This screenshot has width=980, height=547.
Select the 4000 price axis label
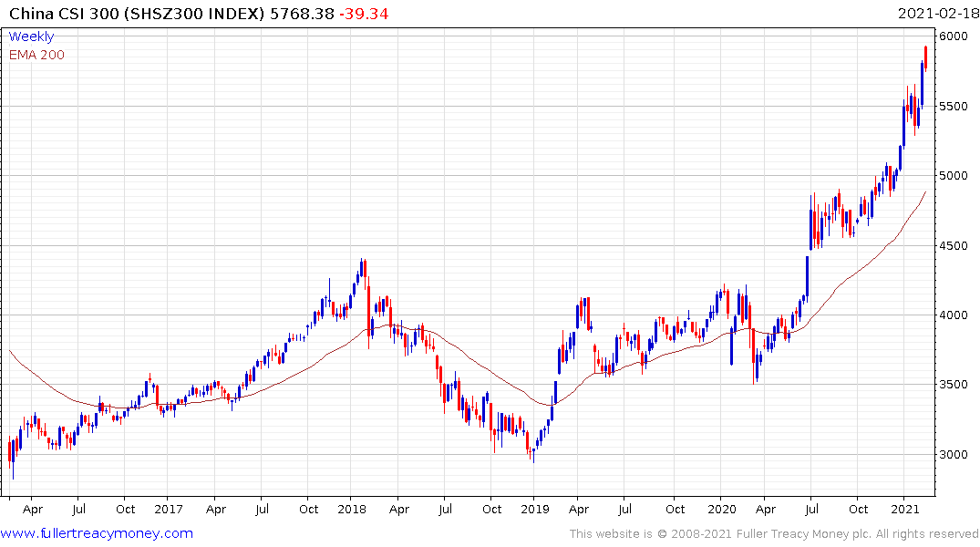pos(954,315)
